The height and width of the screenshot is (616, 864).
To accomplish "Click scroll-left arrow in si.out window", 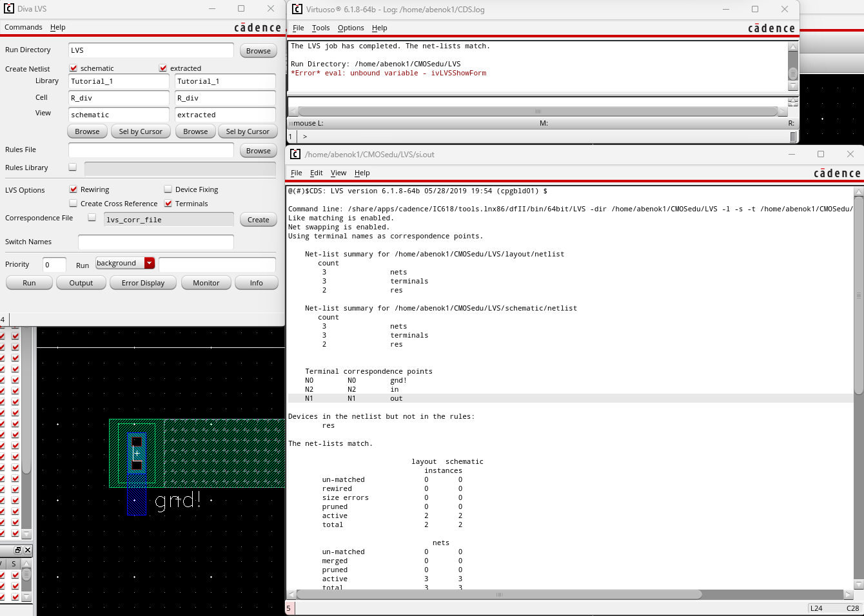I will (x=291, y=595).
